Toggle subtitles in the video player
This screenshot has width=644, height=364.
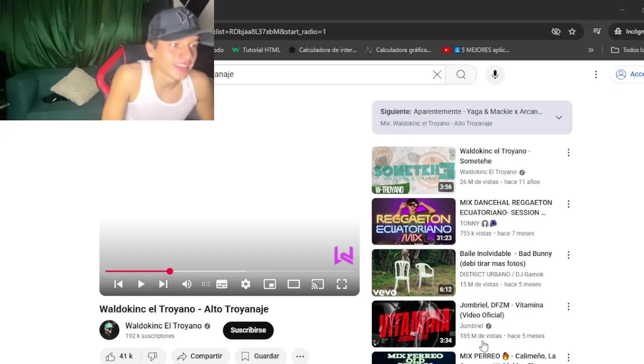tap(222, 284)
